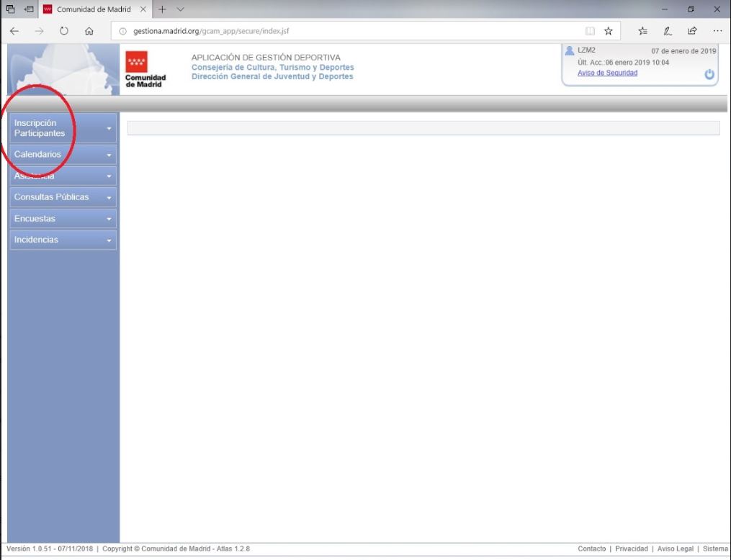
Task: Expand Incidencias dropdown arrow
Action: (x=109, y=241)
